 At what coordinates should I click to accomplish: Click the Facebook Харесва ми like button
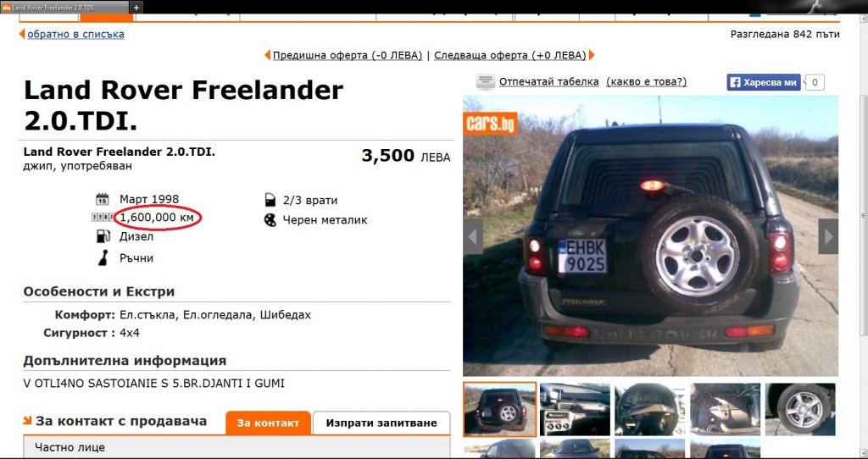tap(764, 82)
